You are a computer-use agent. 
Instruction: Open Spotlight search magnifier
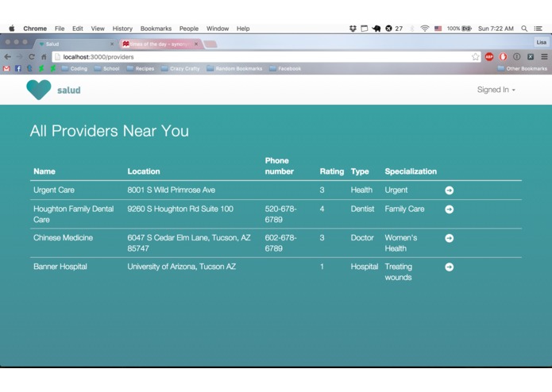524,29
